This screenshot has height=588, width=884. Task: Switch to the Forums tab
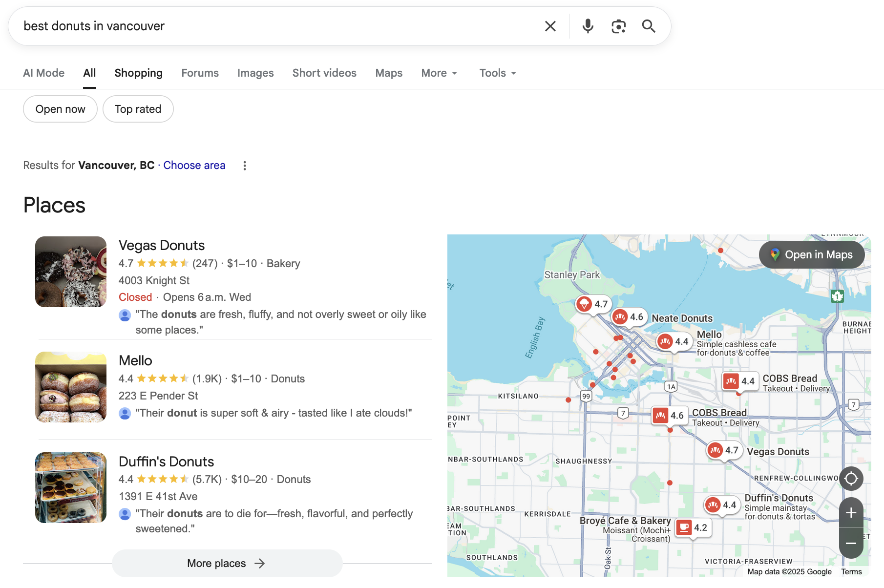click(200, 73)
